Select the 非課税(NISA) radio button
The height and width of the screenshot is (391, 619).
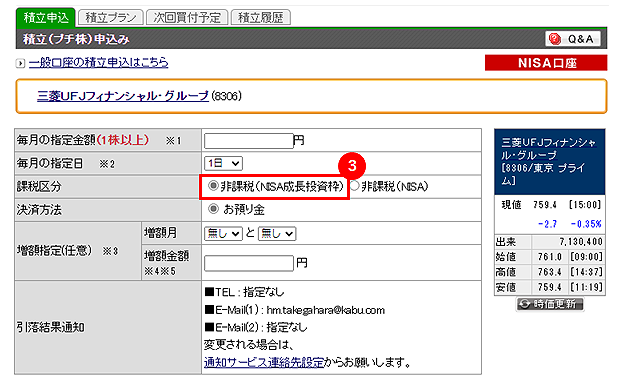[355, 186]
